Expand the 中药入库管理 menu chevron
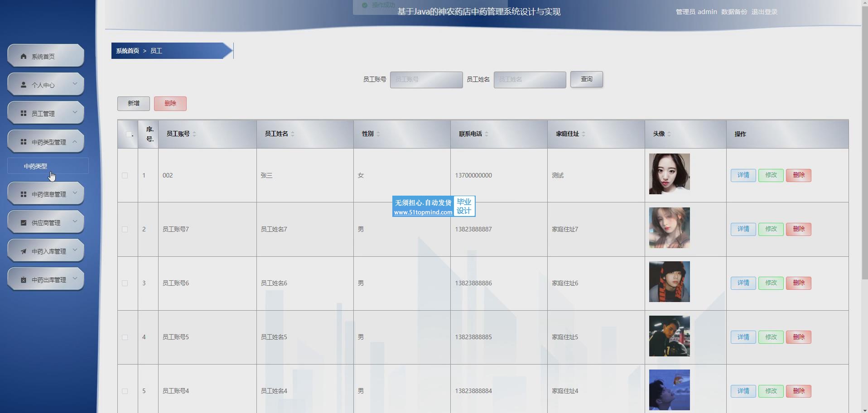Screen dimensions: 868x413 coord(75,250)
